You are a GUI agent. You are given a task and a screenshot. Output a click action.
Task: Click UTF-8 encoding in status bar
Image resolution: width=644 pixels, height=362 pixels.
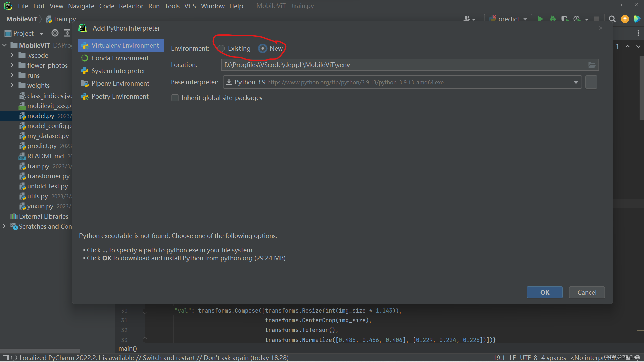click(529, 358)
